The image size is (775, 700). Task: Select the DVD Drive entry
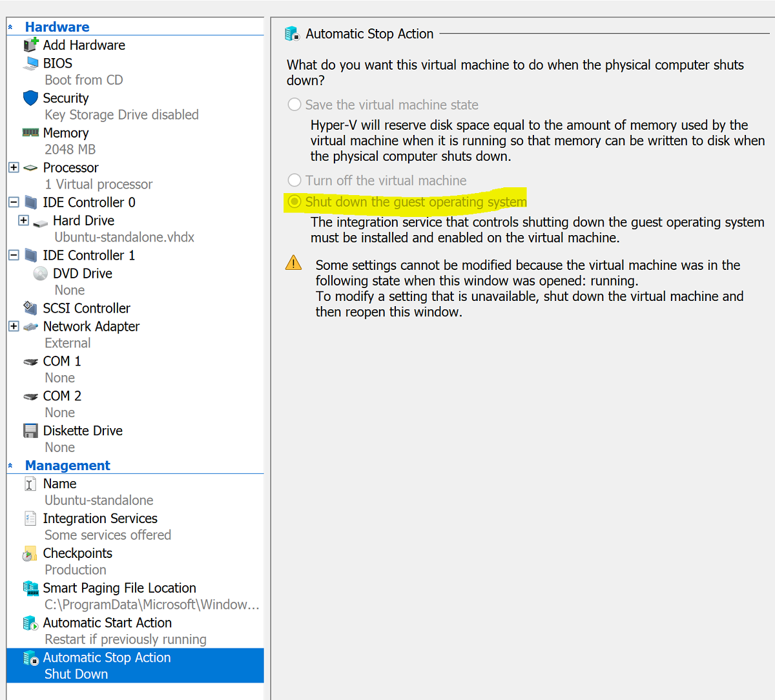(83, 274)
